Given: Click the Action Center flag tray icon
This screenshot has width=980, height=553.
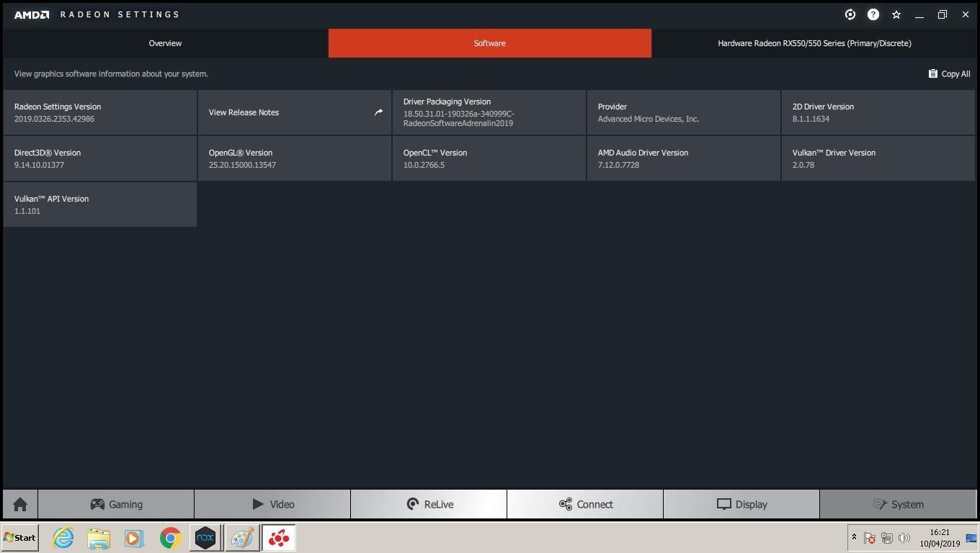Looking at the screenshot, I should 870,538.
